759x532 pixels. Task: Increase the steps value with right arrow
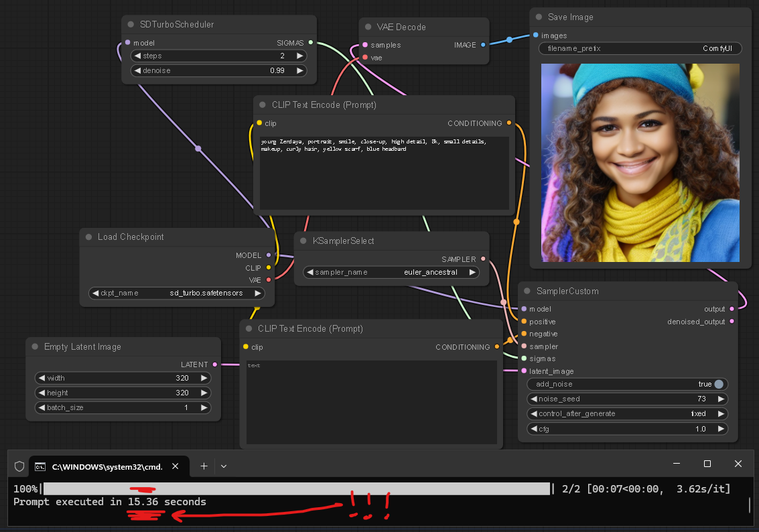pyautogui.click(x=300, y=56)
